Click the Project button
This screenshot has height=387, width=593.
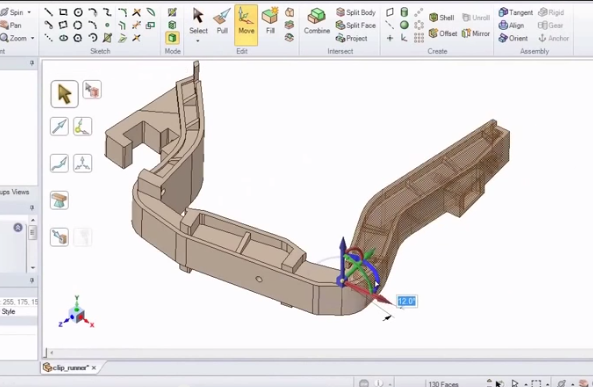[352, 38]
